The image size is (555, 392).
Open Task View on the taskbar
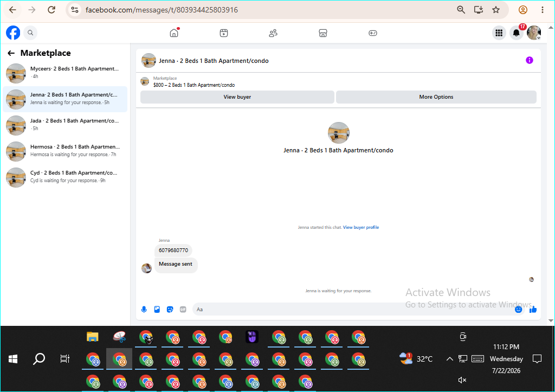click(65, 359)
